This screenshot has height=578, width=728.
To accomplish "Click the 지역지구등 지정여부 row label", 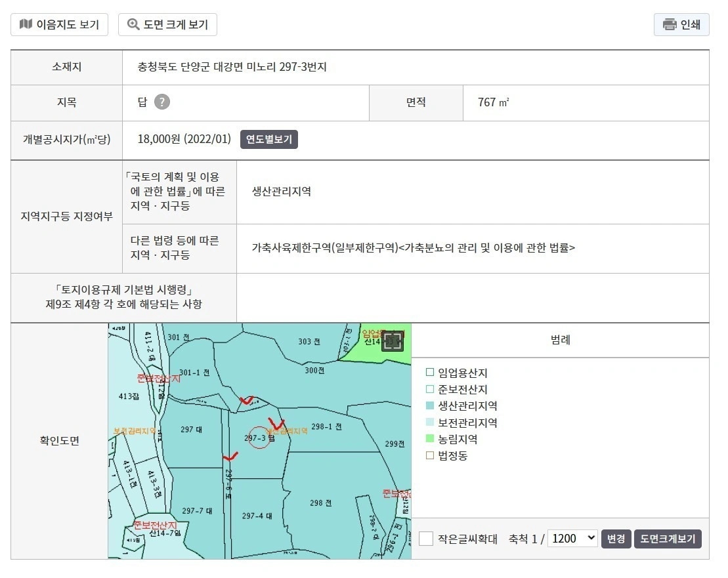I will click(67, 216).
